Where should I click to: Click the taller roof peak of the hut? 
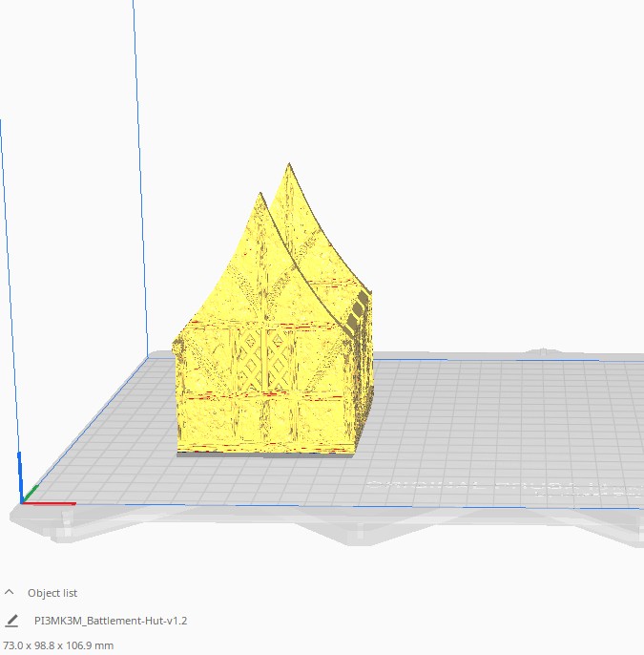tap(289, 170)
